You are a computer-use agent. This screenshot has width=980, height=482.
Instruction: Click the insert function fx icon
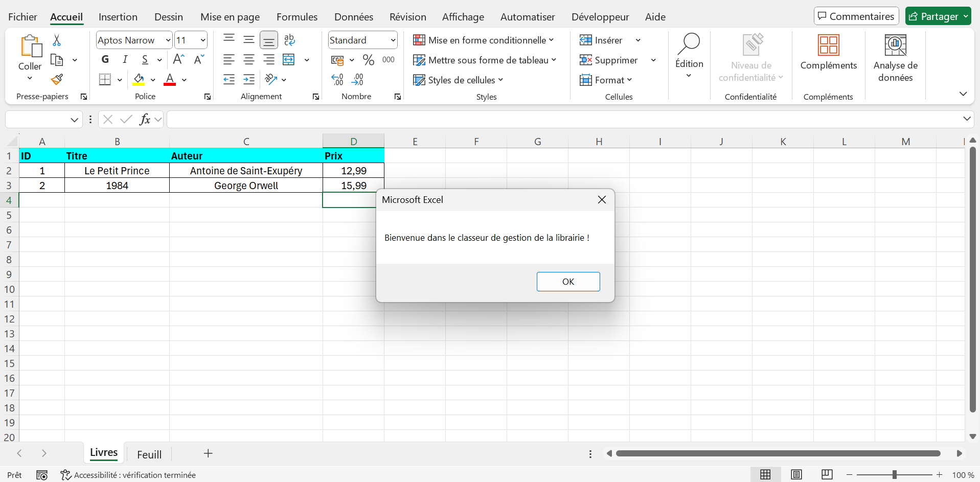point(145,120)
